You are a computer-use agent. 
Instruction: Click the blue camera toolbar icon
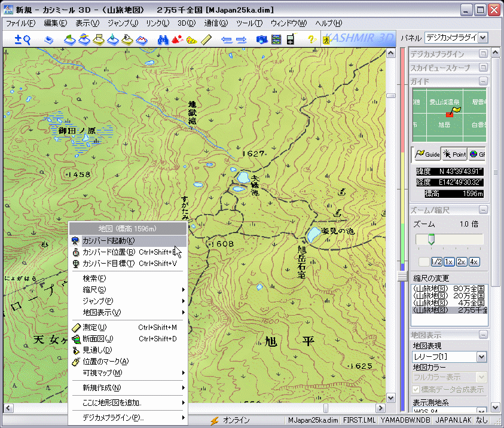[262, 39]
